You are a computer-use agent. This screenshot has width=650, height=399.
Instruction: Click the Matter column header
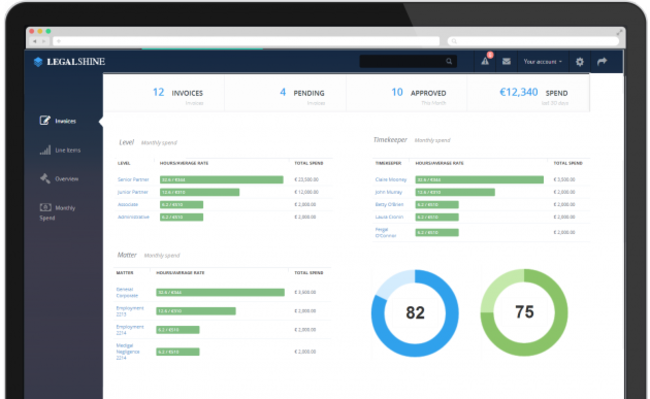click(x=124, y=273)
